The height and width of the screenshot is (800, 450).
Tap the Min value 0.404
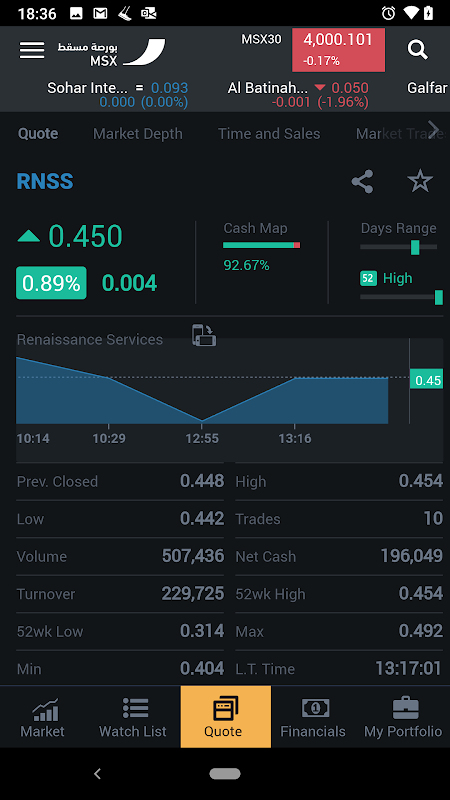click(202, 668)
